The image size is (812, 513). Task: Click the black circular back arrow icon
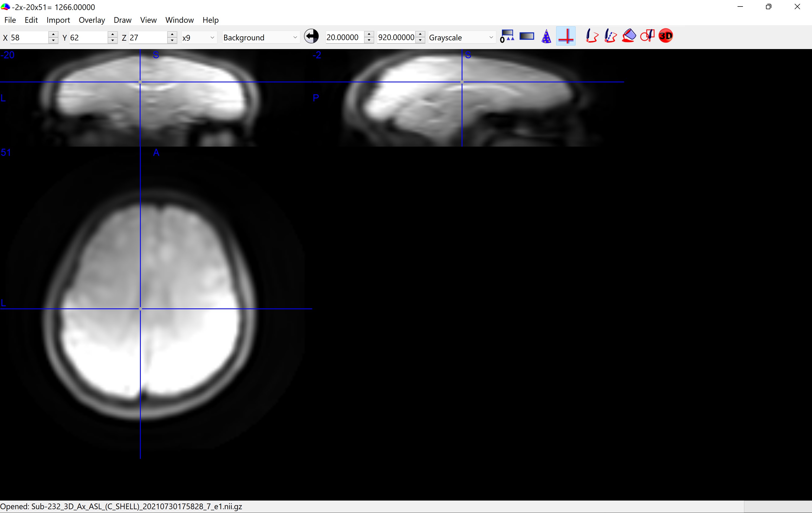point(311,37)
